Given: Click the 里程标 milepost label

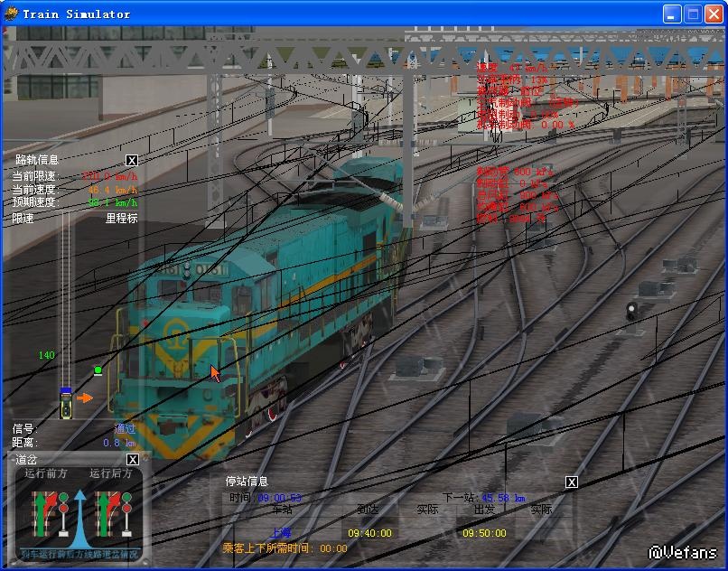Looking at the screenshot, I should (x=122, y=219).
